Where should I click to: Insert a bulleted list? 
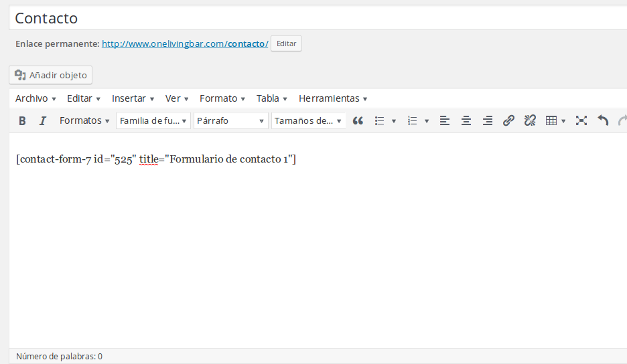coord(379,120)
